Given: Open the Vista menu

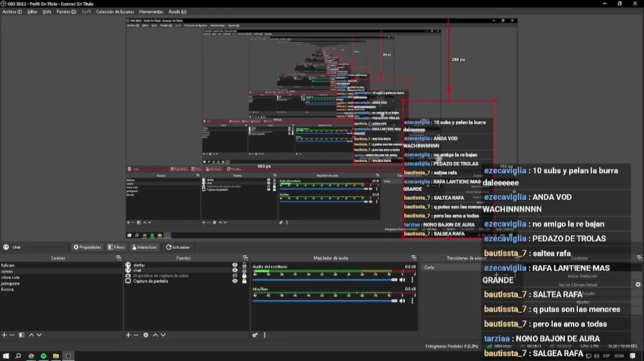Looking at the screenshot, I should point(47,12).
